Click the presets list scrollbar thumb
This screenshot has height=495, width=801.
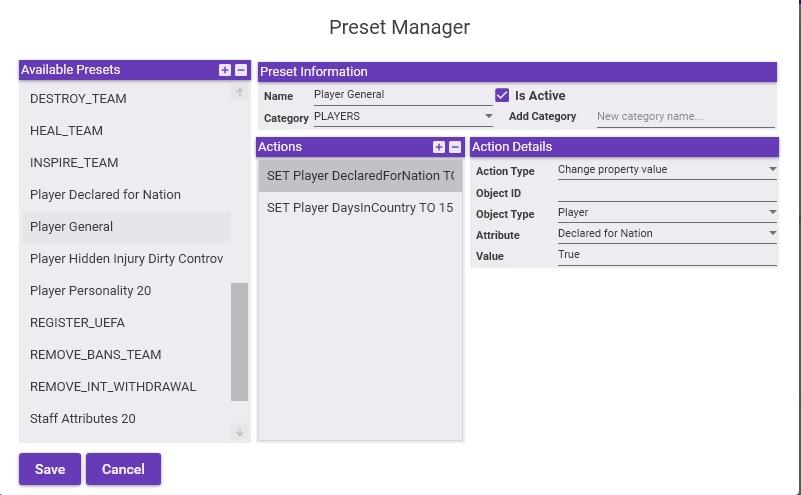point(239,342)
